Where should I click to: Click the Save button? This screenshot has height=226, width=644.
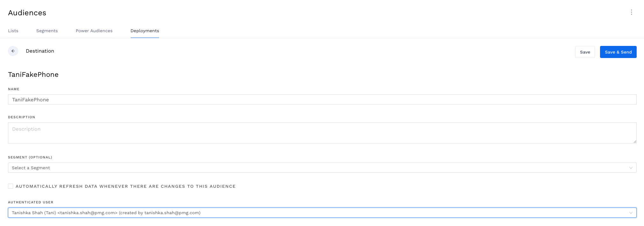click(x=585, y=52)
